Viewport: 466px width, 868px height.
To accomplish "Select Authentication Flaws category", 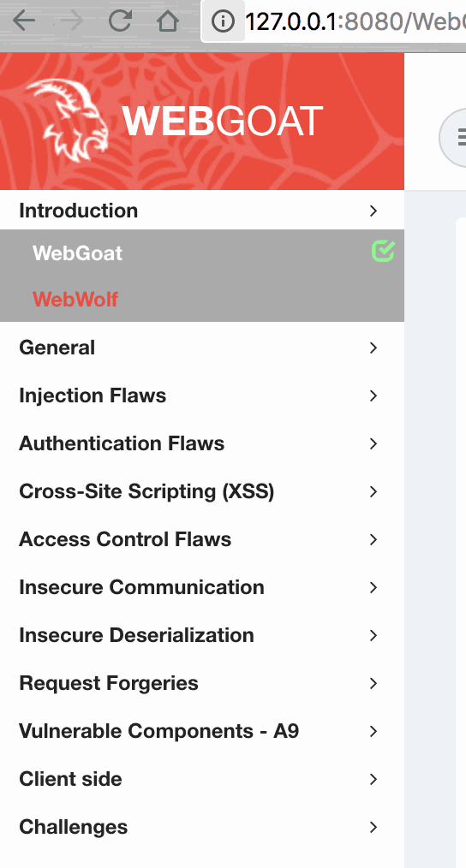I will pos(201,443).
